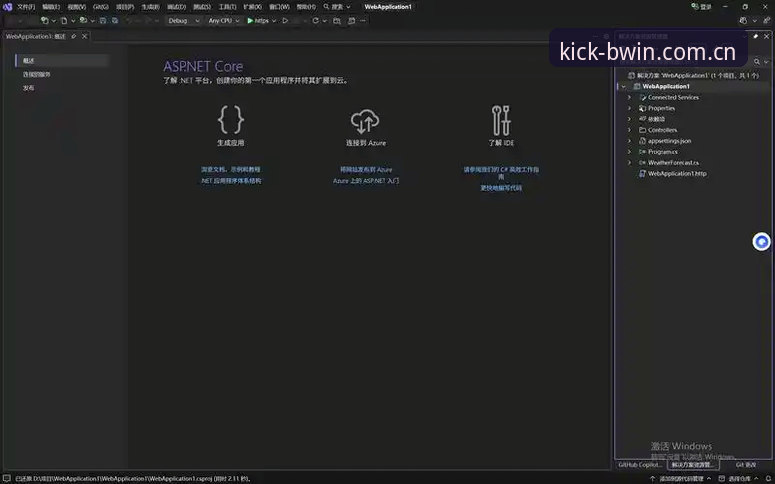Screen dimensions: 775x484
Task: Click the Solution Explorer search magnifier icon
Action: (757, 62)
